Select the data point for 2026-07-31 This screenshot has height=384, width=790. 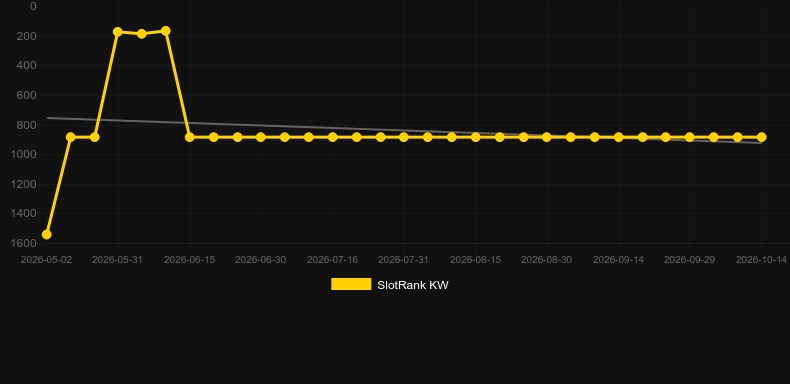[x=404, y=137]
